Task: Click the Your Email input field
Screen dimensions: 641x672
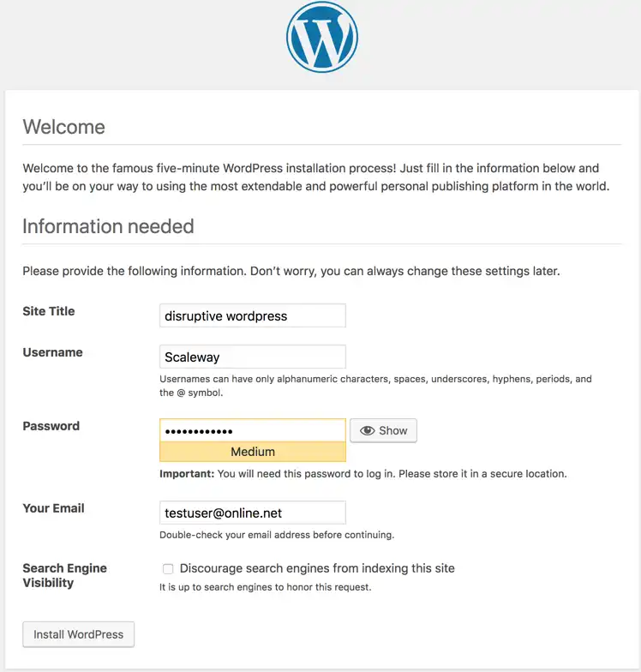Action: (252, 513)
